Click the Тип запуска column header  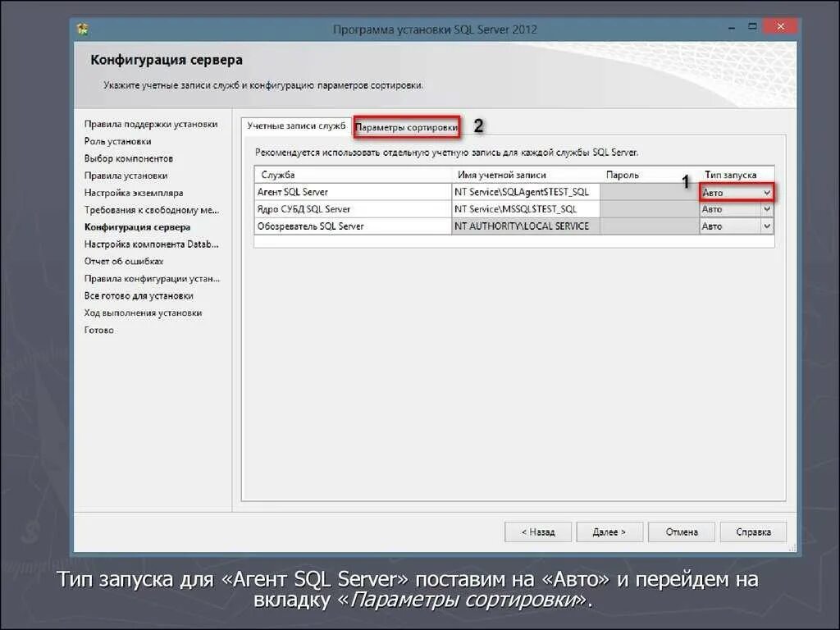[737, 175]
